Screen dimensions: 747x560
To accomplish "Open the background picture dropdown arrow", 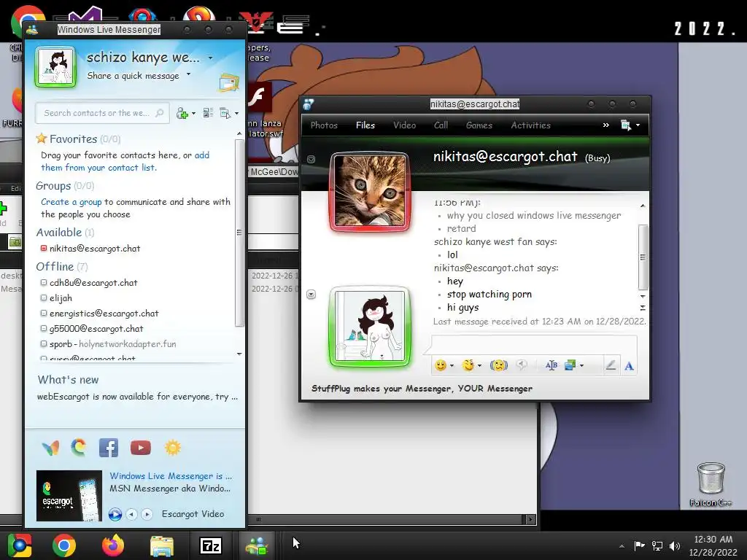I will coord(581,366).
